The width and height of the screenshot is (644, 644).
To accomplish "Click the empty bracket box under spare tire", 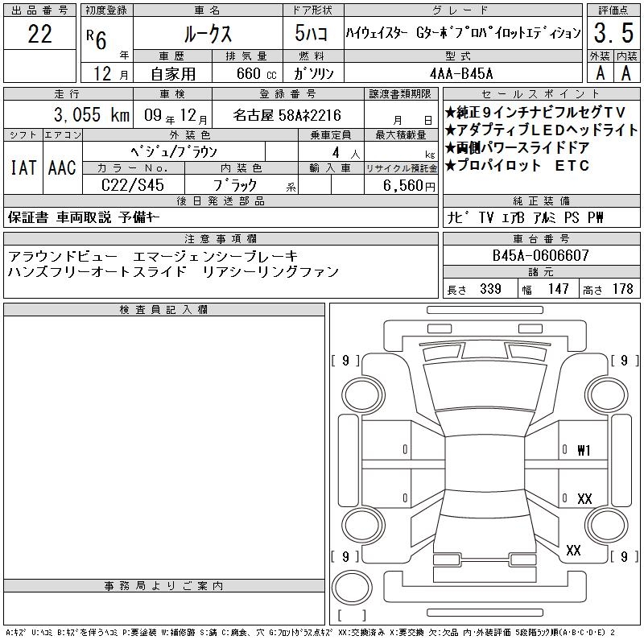I will tap(352, 615).
